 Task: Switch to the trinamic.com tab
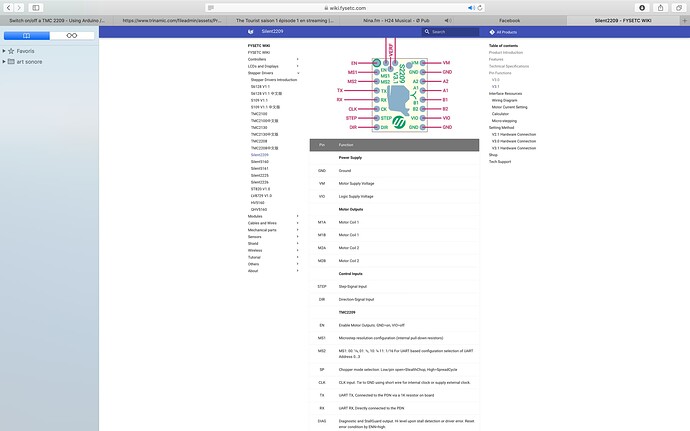tap(171, 20)
